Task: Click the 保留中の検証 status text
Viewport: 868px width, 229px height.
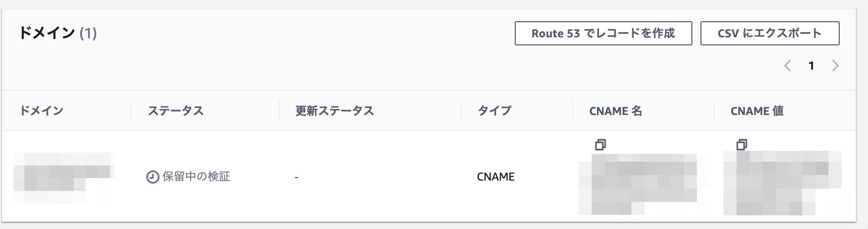Action: pyautogui.click(x=196, y=177)
